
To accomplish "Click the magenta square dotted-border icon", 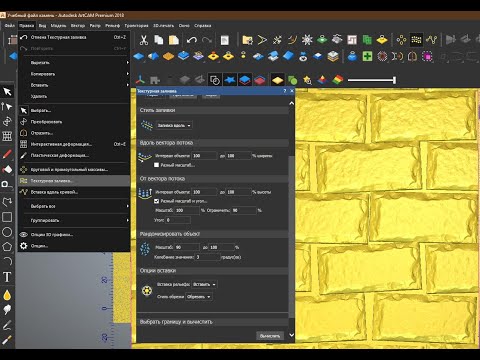I will point(427,56).
